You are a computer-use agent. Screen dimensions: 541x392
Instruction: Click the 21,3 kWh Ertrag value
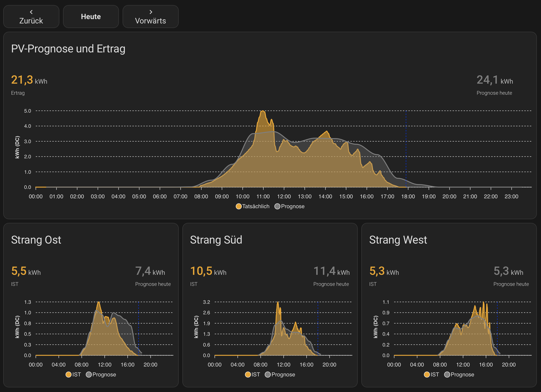pyautogui.click(x=22, y=80)
